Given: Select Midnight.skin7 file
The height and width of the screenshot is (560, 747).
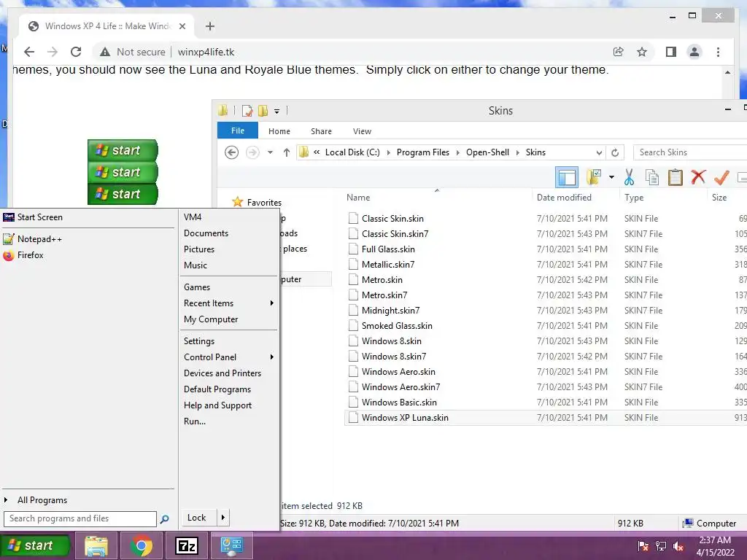Looking at the screenshot, I should pos(391,311).
